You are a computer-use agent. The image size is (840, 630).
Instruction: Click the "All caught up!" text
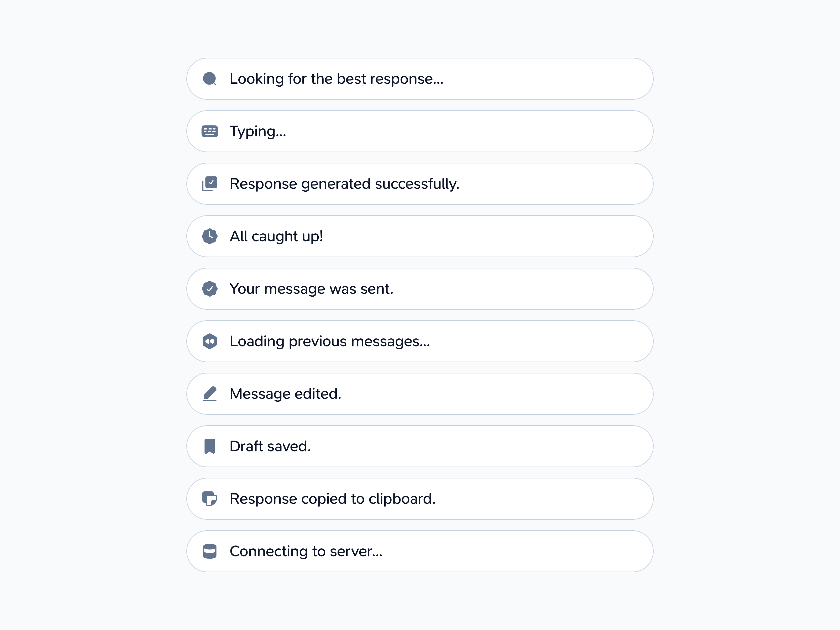pos(276,236)
